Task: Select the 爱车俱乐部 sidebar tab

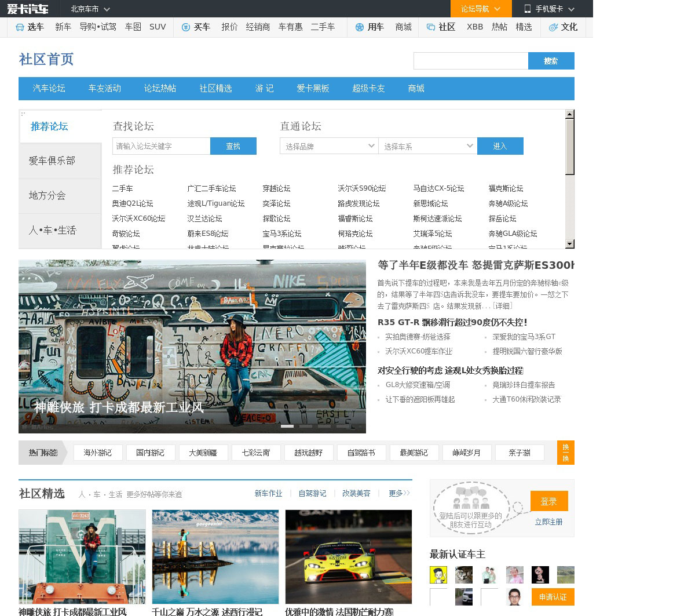Action: coord(52,161)
